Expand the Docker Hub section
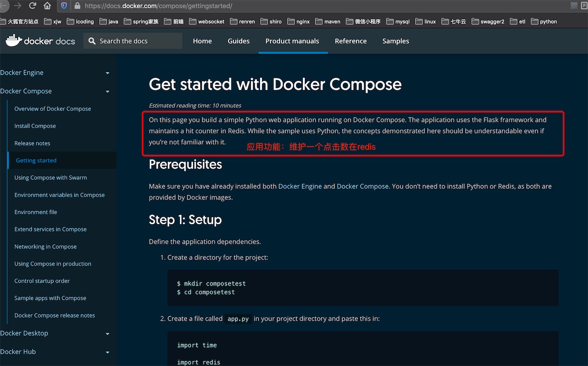This screenshot has width=588, height=366. 108,352
